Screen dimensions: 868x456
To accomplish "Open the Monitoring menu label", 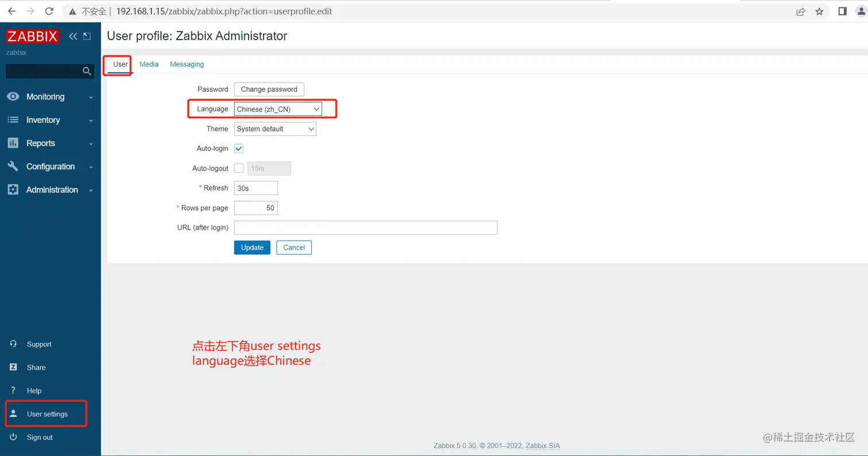I will [45, 96].
